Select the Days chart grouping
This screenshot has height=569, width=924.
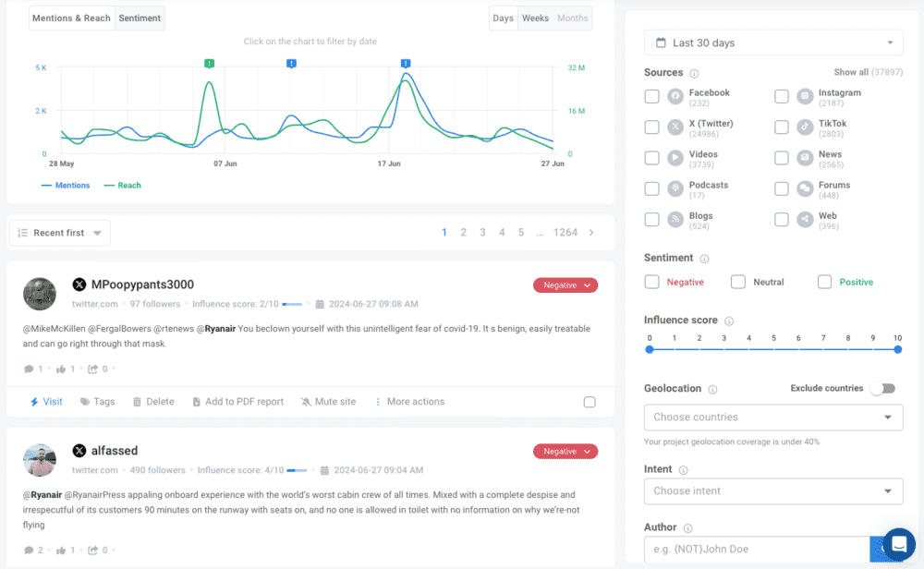pyautogui.click(x=503, y=18)
